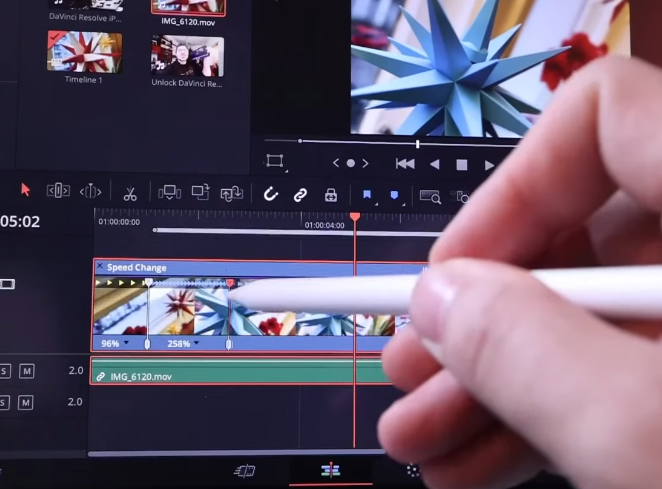Mute the first audio track with M
Viewport: 662px width, 489px height.
(x=27, y=371)
